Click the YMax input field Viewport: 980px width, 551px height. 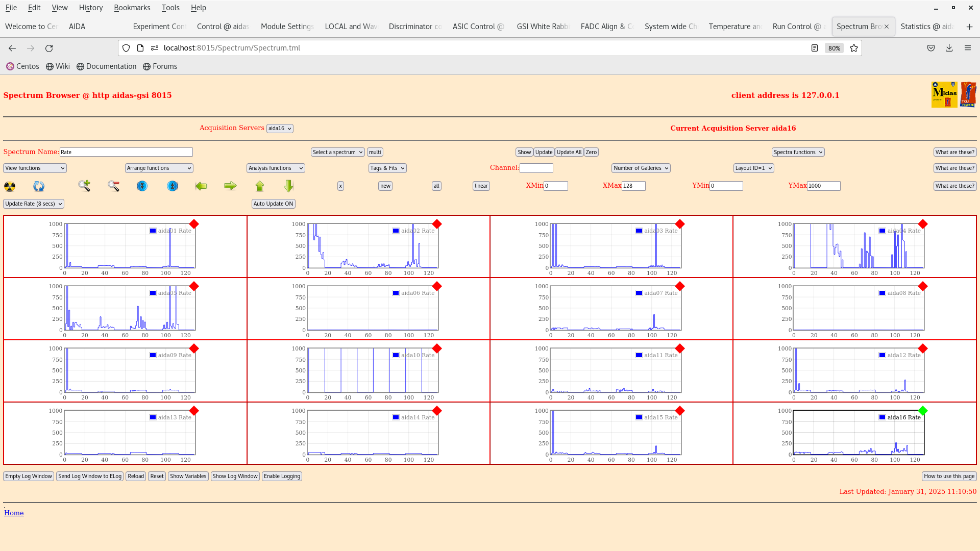click(x=823, y=186)
